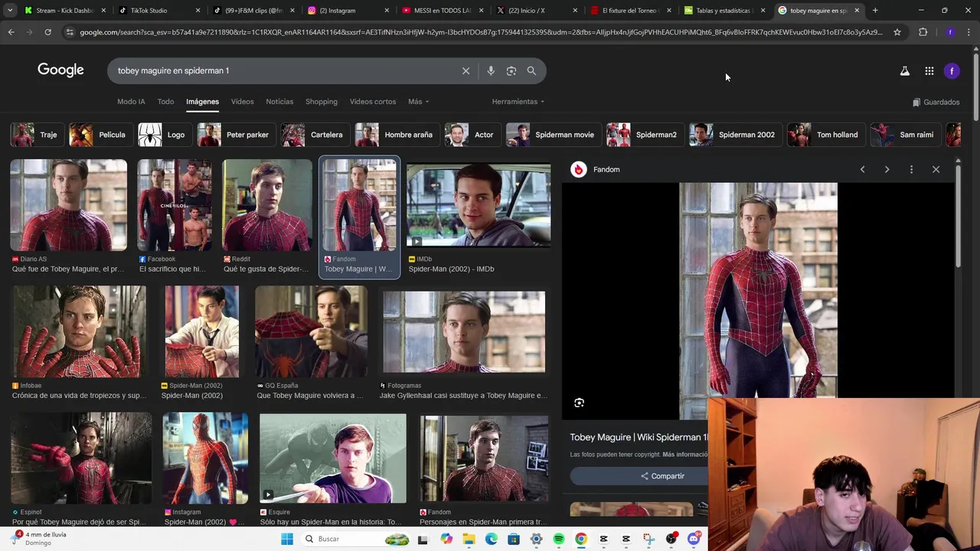Open the weather widget 4 mm de lluvia

click(x=38, y=539)
